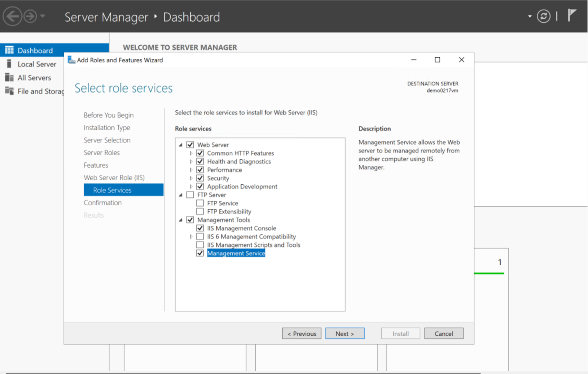The width and height of the screenshot is (588, 374).
Task: Click the Next button
Action: click(x=344, y=333)
